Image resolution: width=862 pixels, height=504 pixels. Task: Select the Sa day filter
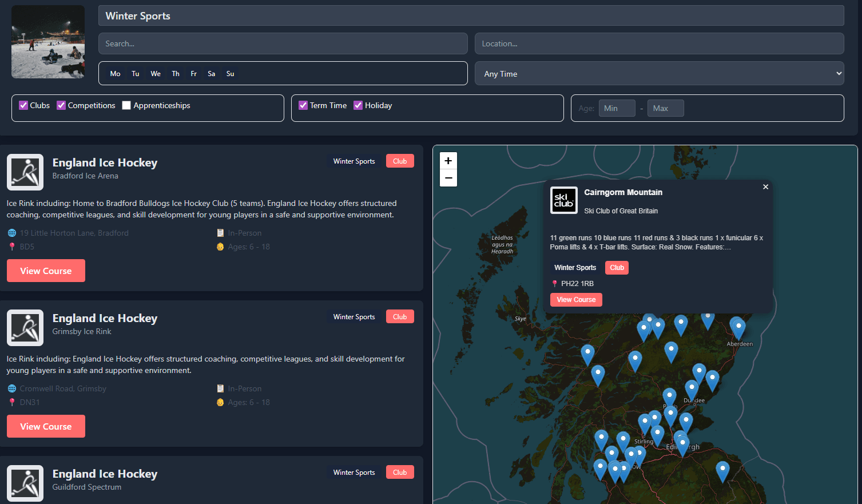click(x=211, y=74)
